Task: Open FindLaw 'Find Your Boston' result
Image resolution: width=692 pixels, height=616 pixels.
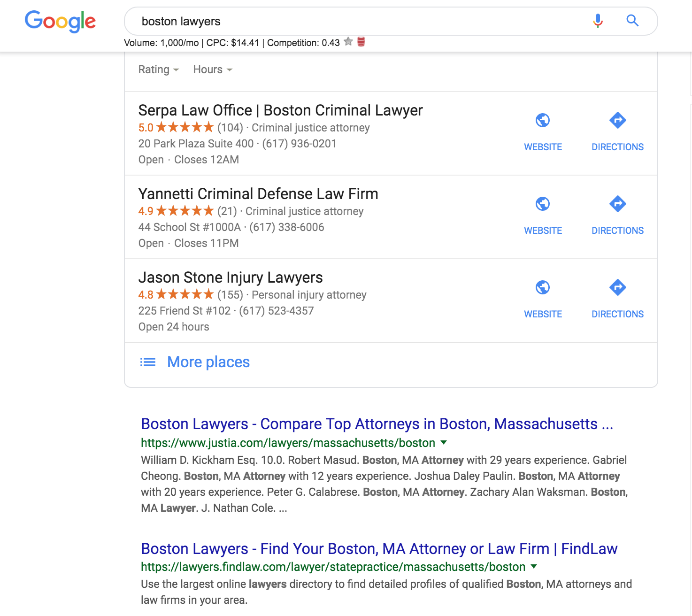Action: (x=379, y=549)
